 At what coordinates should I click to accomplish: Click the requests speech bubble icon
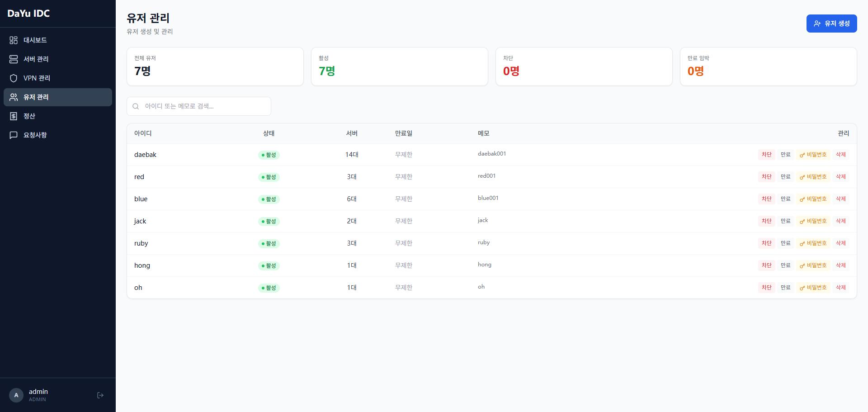tap(14, 135)
